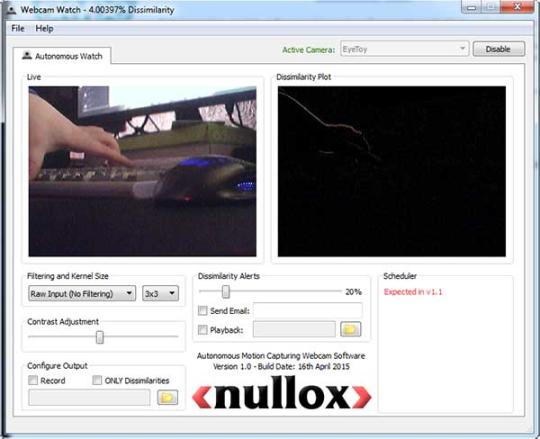The height and width of the screenshot is (439, 540).
Task: Toggle the Playback checkbox
Action: (202, 330)
